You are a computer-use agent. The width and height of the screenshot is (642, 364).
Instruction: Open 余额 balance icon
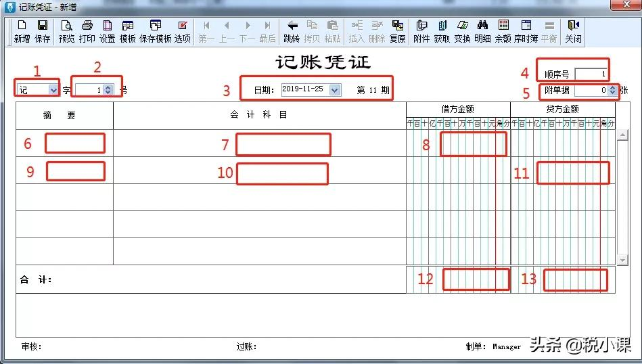503,32
